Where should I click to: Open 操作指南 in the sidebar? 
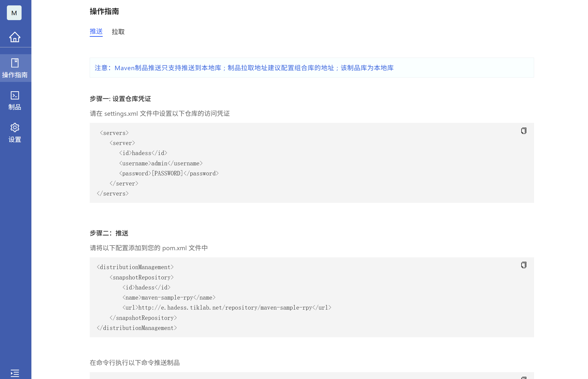(x=15, y=68)
